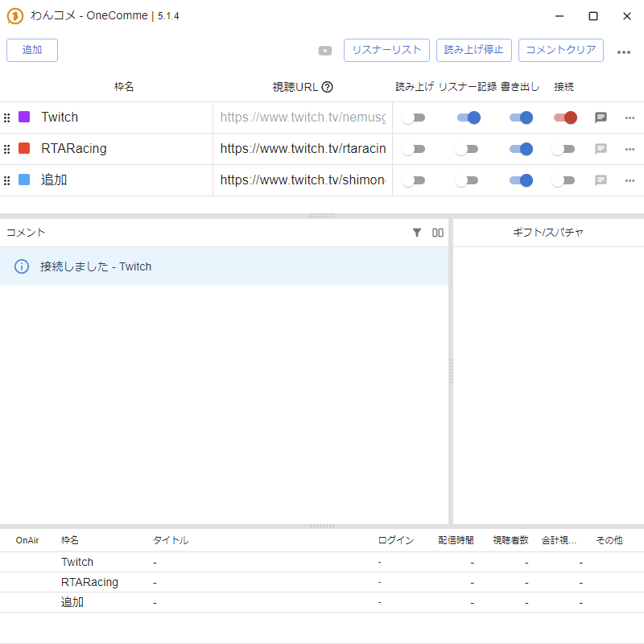Disable the Twitch row connection toggle
644x644 pixels.
coord(565,118)
